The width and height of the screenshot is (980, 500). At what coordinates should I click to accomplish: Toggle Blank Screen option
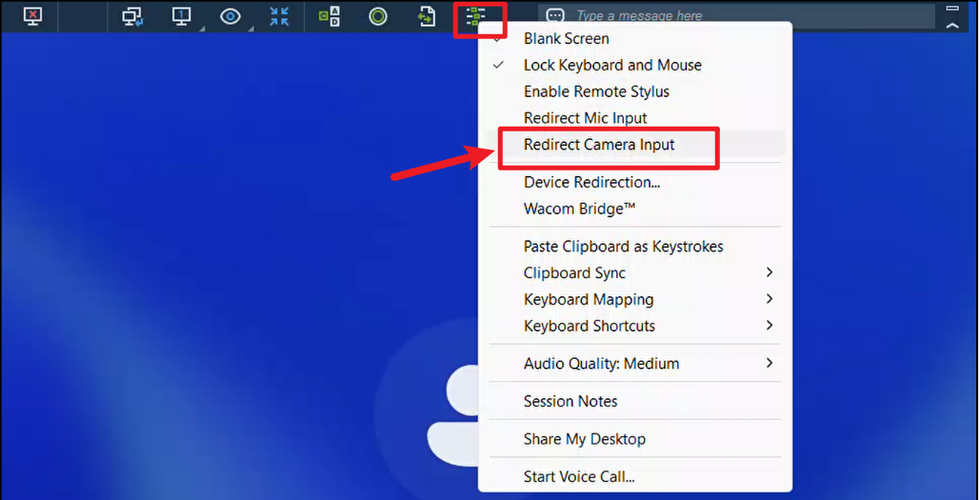(635, 39)
